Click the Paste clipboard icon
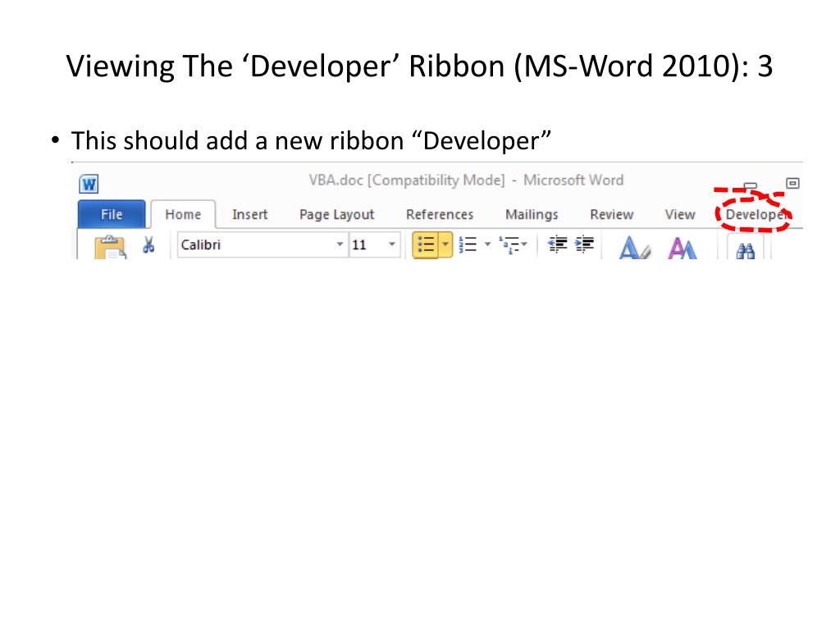 tap(110, 248)
